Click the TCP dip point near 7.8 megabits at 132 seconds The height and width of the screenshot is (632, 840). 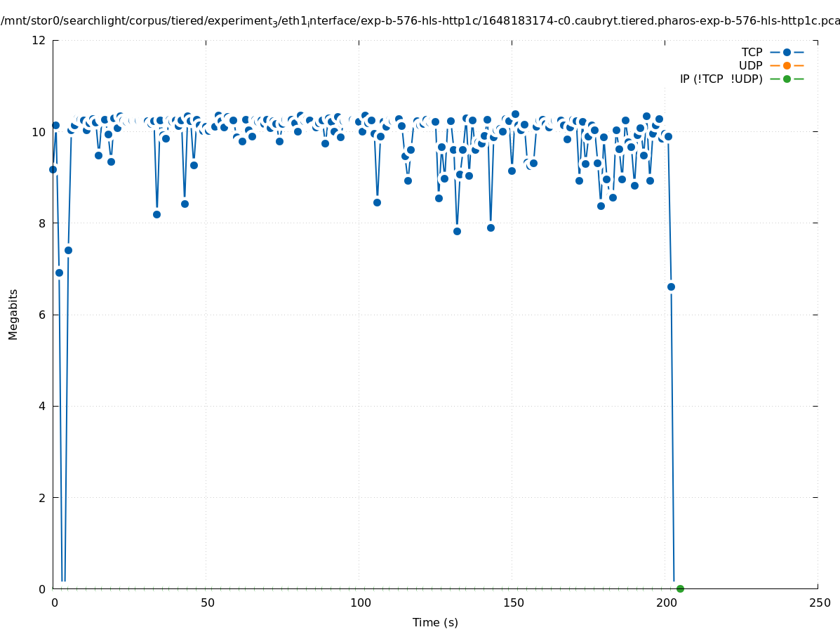457,231
